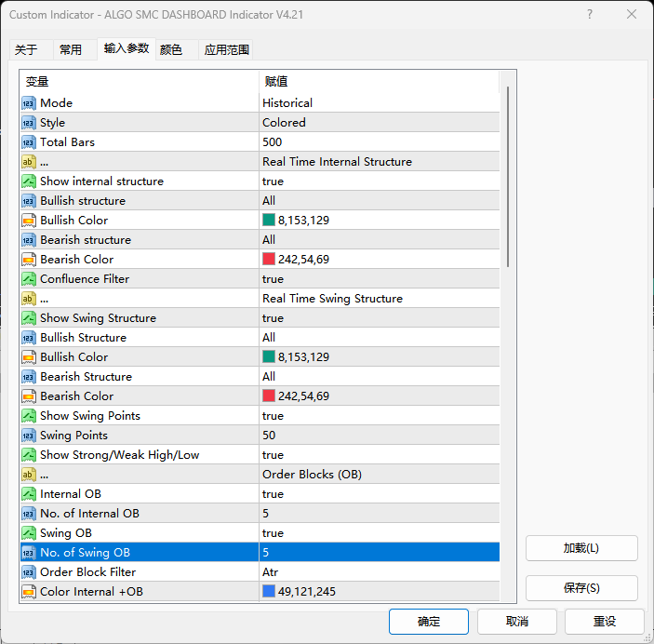Click the 'ab' icon of Real Time Swing Structure row
Viewport: 654px width, 644px height.
click(x=28, y=299)
